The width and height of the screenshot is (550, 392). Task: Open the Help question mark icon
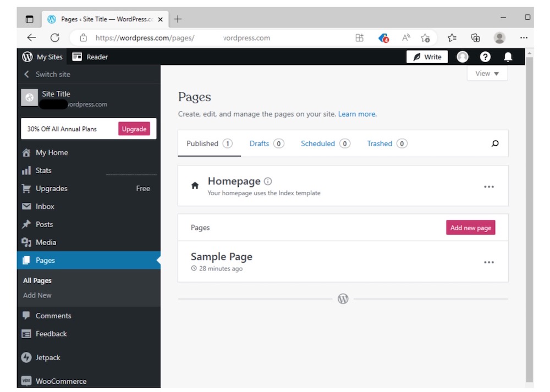485,57
